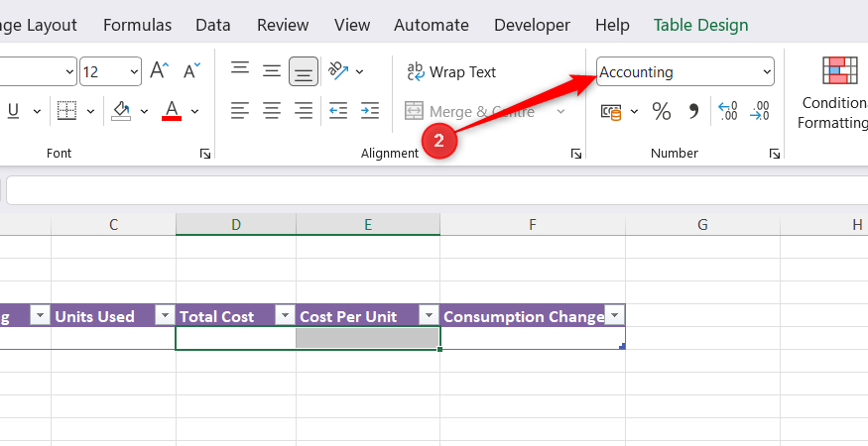
Task: Decrease font size with the small A icon
Action: (191, 70)
